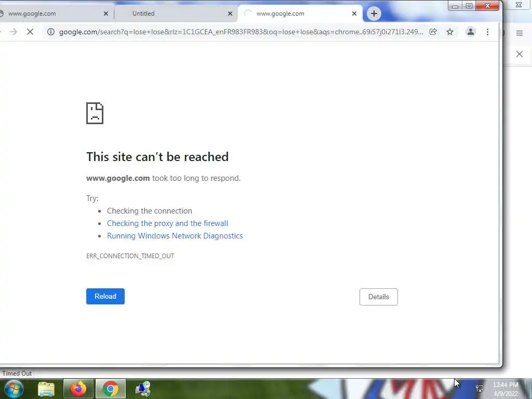Open the shield network taskbar program

coord(143,389)
